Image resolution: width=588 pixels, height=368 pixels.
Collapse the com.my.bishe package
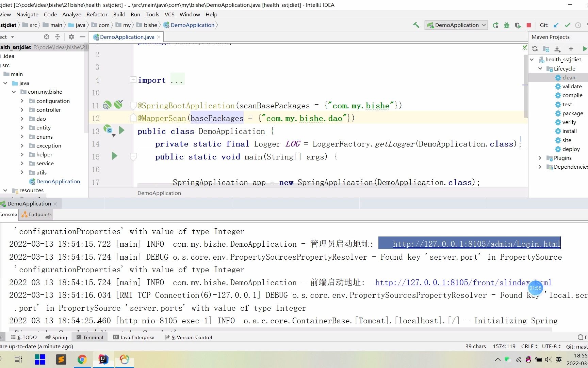coord(14,92)
